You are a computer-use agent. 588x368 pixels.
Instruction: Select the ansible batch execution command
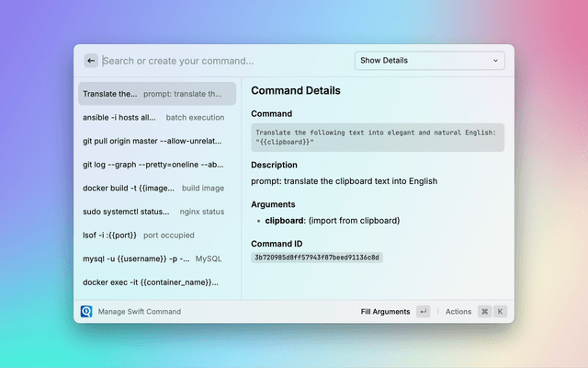point(154,118)
